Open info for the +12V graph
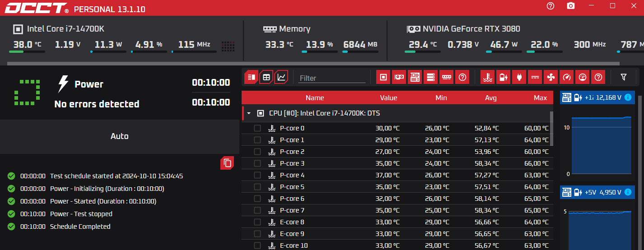Viewport: 644px width, 250px height. 628,97
